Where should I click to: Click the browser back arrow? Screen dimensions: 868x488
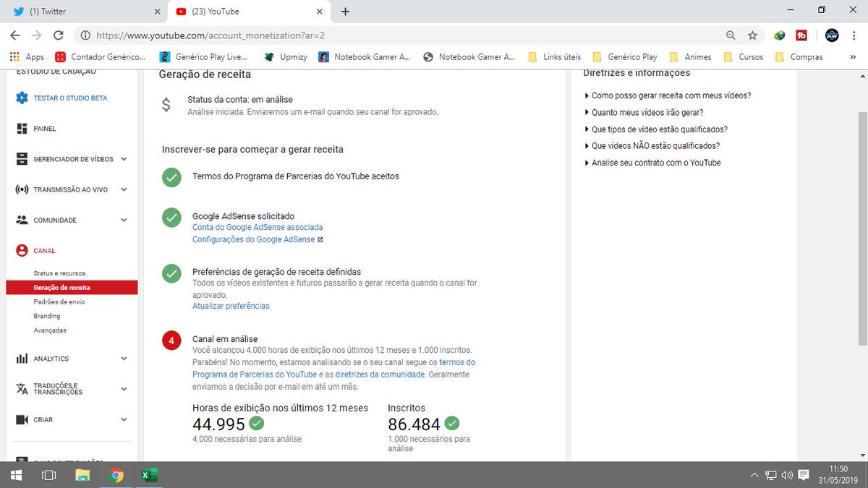click(14, 35)
